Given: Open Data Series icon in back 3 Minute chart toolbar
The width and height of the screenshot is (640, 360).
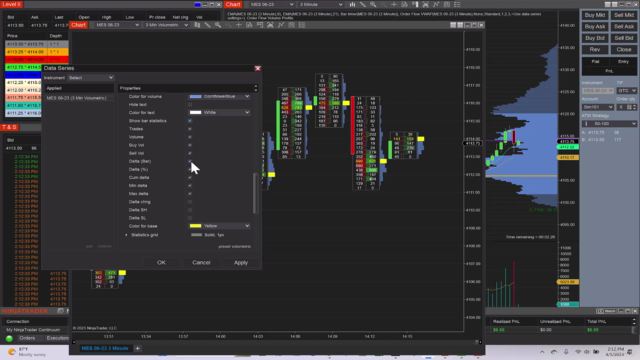Looking at the screenshot, I should point(404,4).
